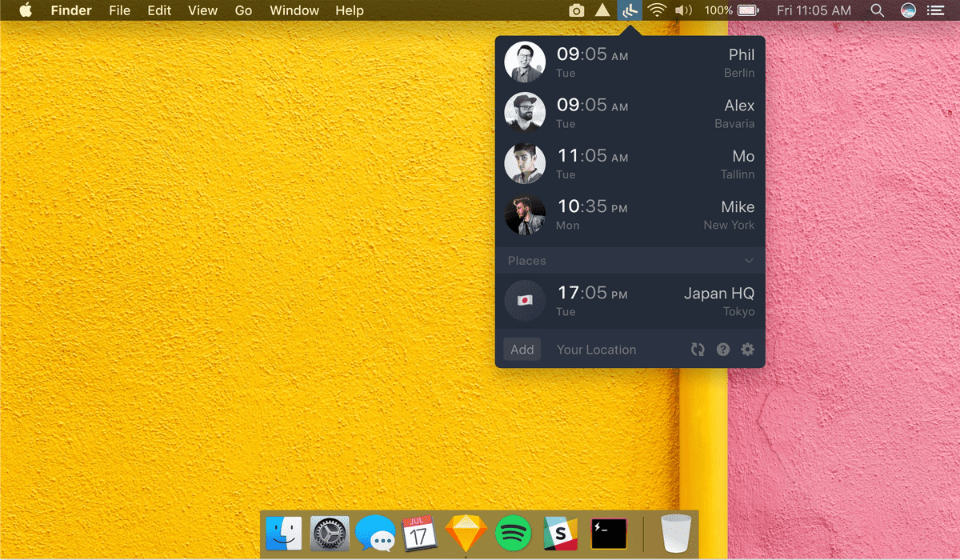Viewport: 960px width, 560px height.
Task: Open the View menu
Action: click(x=202, y=10)
